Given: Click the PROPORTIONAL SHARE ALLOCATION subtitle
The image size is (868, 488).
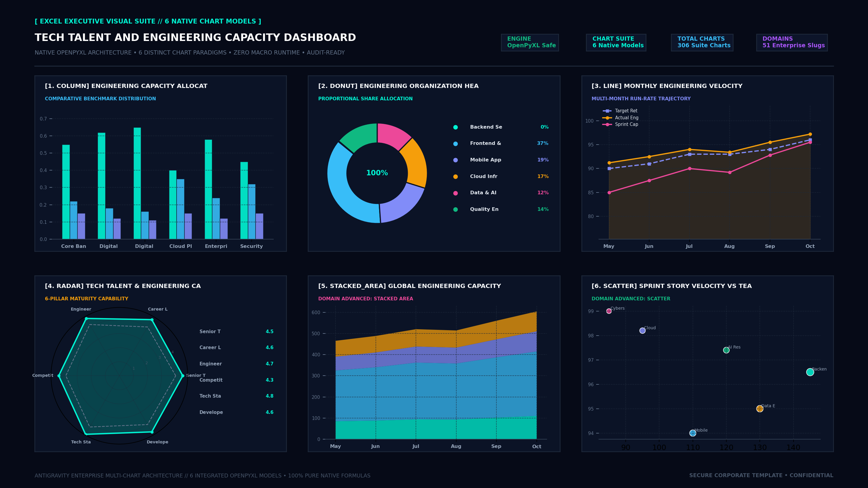Looking at the screenshot, I should (365, 99).
